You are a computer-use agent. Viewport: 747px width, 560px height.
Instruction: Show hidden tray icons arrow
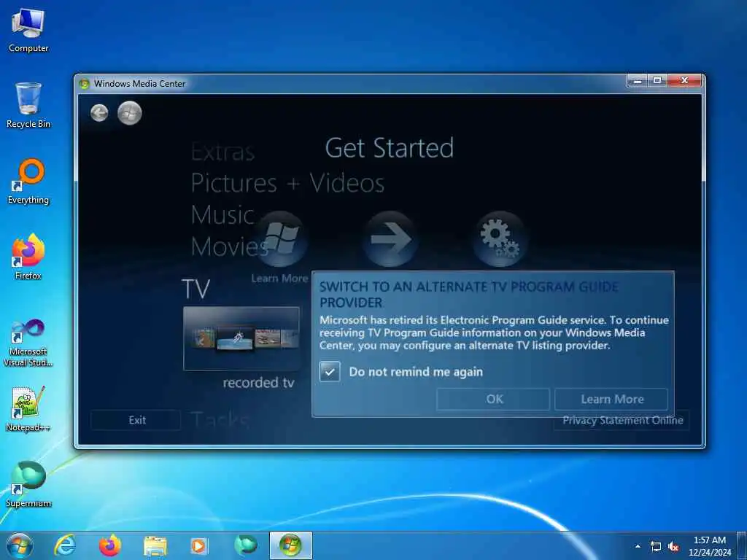638,546
